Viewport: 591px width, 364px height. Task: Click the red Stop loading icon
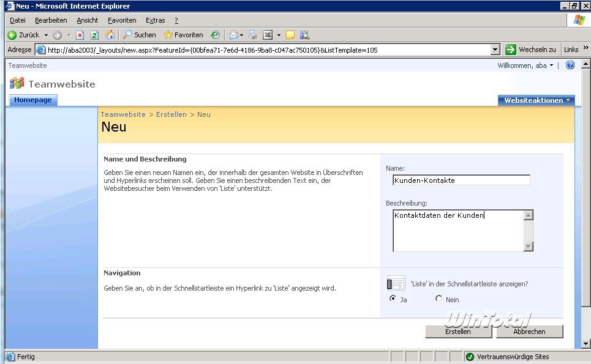click(80, 35)
